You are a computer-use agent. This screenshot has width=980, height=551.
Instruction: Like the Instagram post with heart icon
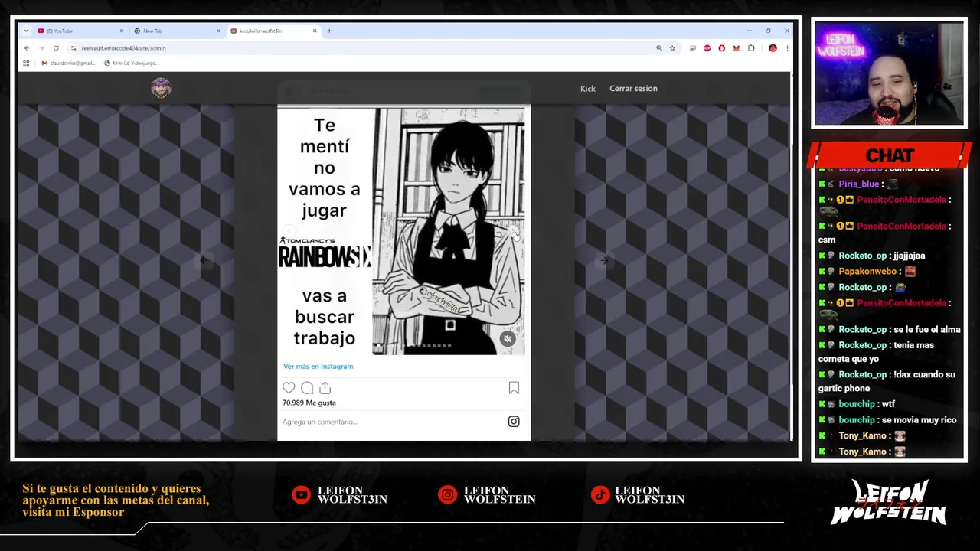coord(289,388)
